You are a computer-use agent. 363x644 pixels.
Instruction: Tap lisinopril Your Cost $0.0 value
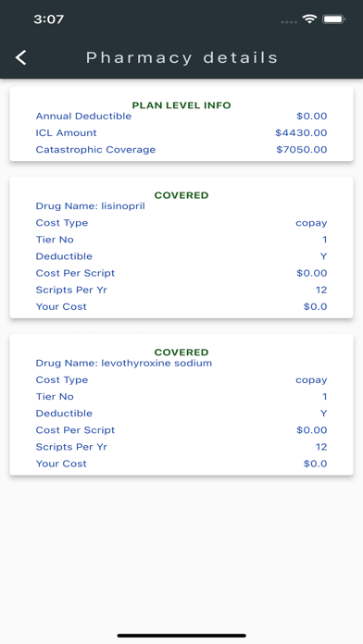pyautogui.click(x=316, y=306)
